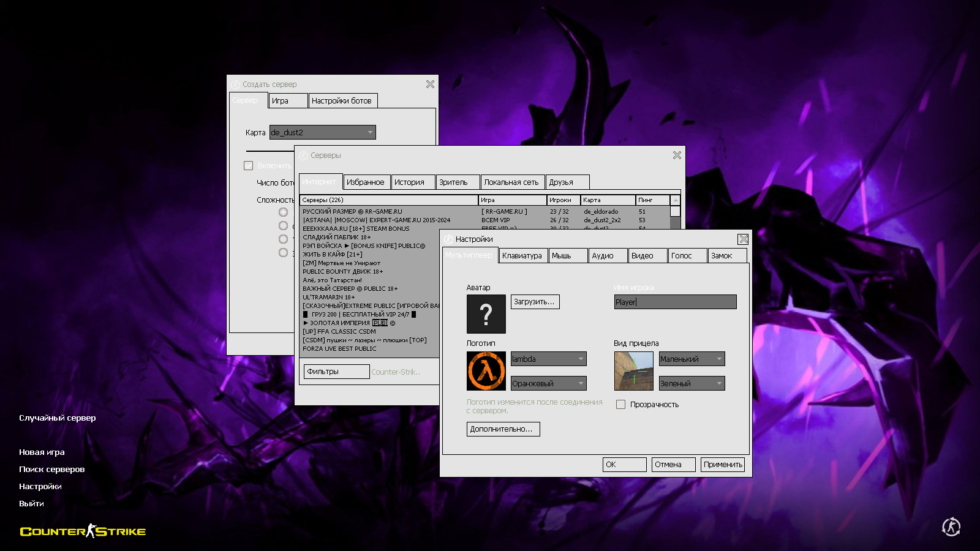Click the crosshair preview thumbnail
Screen dimensions: 980x551
tap(633, 371)
